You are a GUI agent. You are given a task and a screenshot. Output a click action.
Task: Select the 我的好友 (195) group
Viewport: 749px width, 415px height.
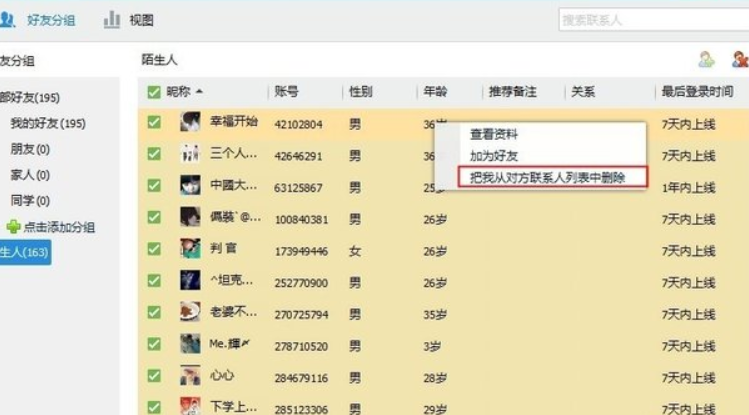(48, 123)
